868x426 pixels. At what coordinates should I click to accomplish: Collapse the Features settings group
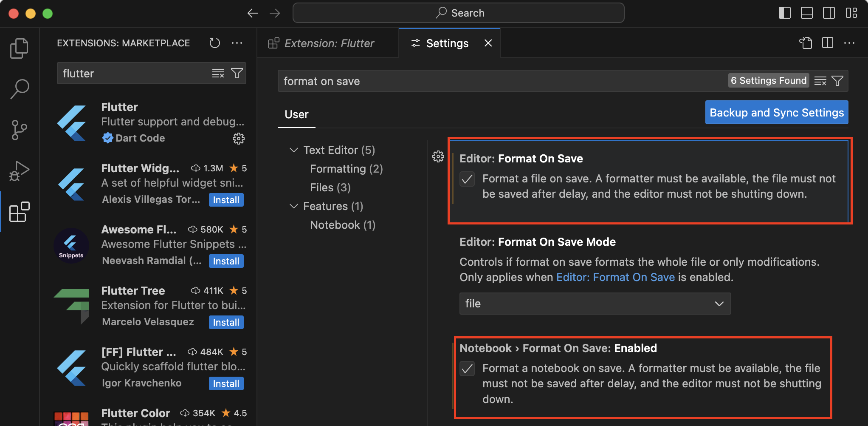click(x=293, y=206)
